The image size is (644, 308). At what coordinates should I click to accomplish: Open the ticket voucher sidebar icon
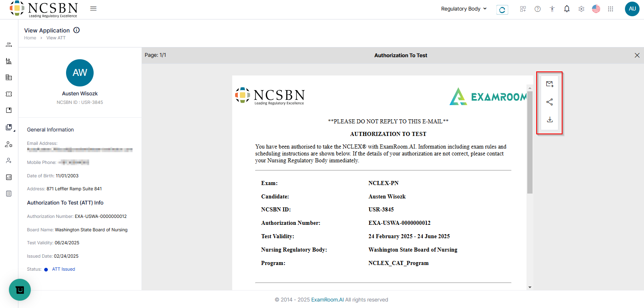pos(9,94)
